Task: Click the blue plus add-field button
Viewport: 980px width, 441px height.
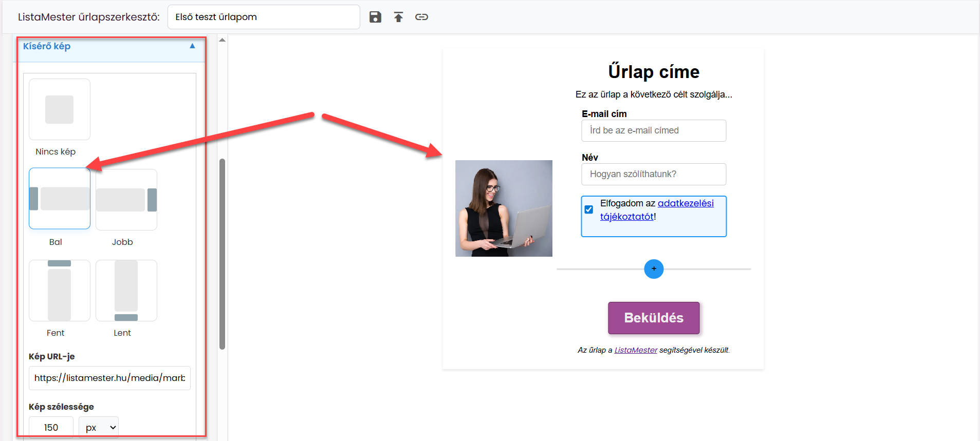Action: click(x=654, y=269)
